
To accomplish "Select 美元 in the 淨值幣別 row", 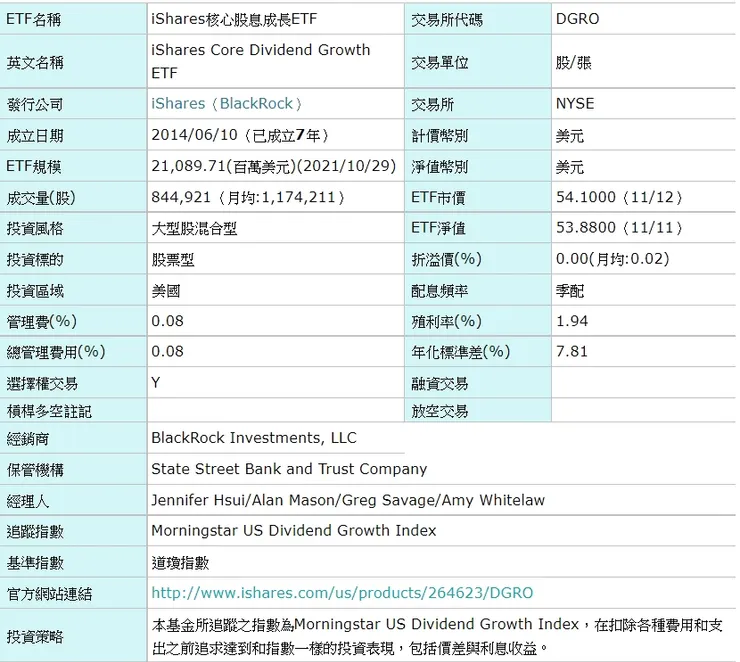I will click(570, 167).
